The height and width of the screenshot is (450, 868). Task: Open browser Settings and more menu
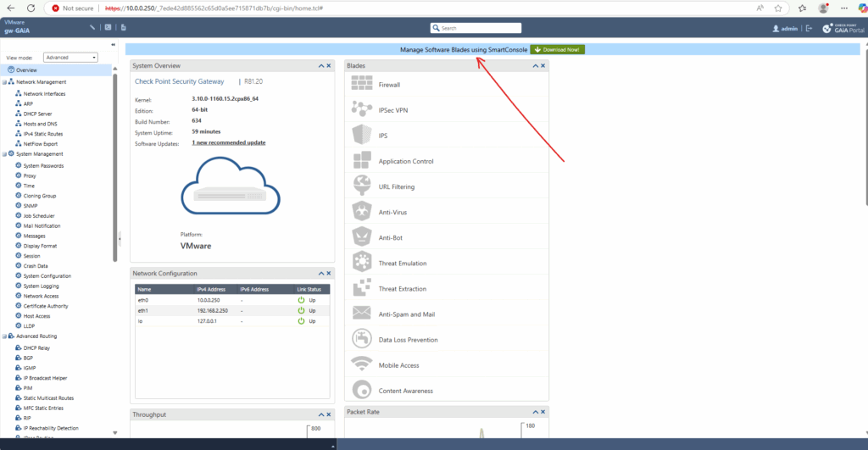point(843,8)
